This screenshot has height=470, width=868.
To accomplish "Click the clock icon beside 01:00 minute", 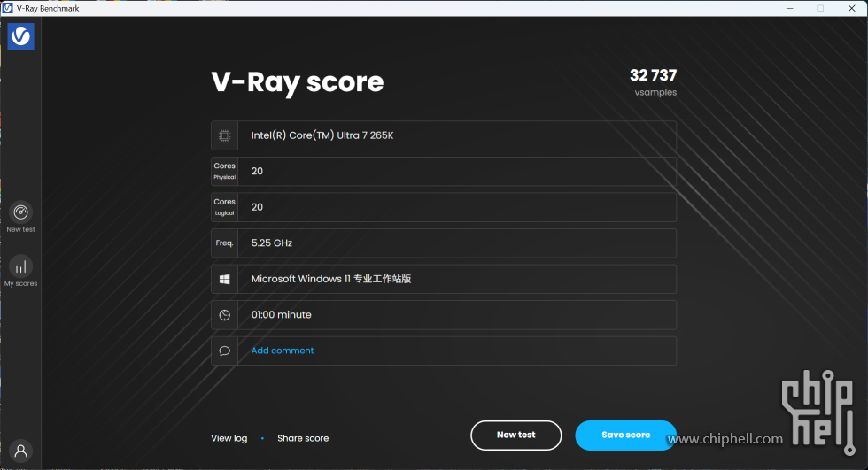I will [224, 315].
